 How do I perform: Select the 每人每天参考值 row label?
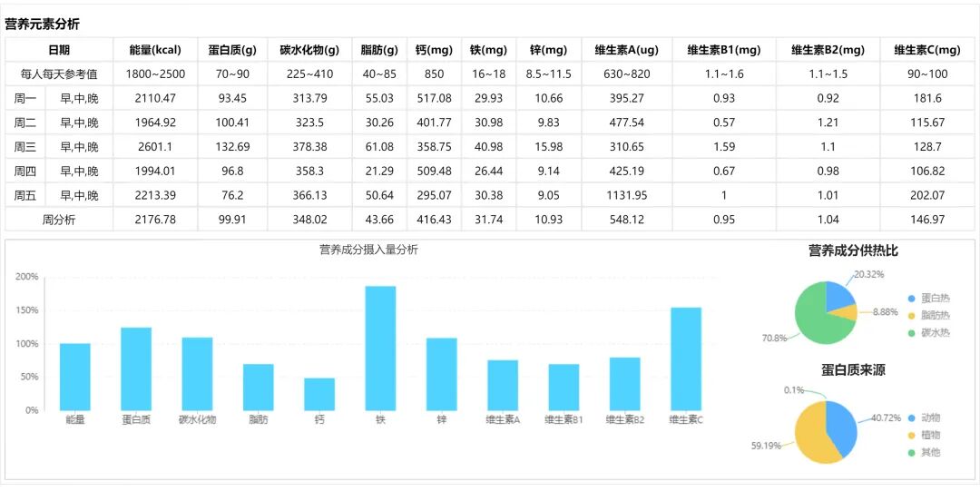[x=59, y=74]
